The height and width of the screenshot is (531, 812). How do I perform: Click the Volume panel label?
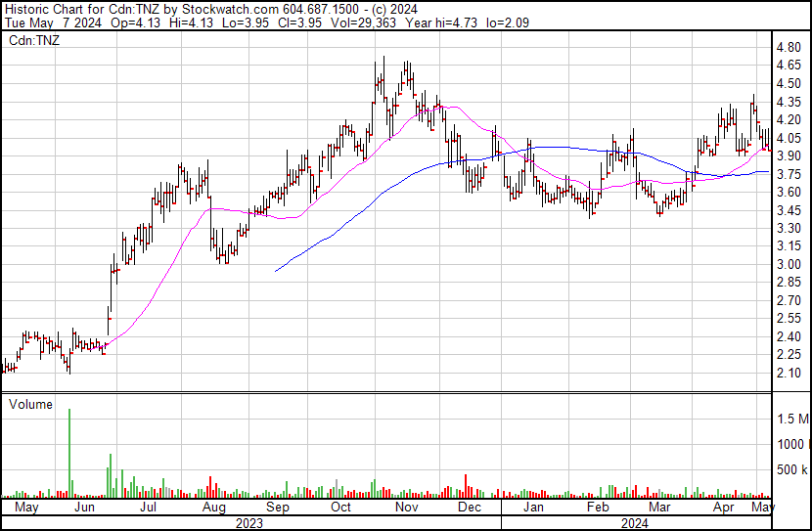(x=30, y=403)
